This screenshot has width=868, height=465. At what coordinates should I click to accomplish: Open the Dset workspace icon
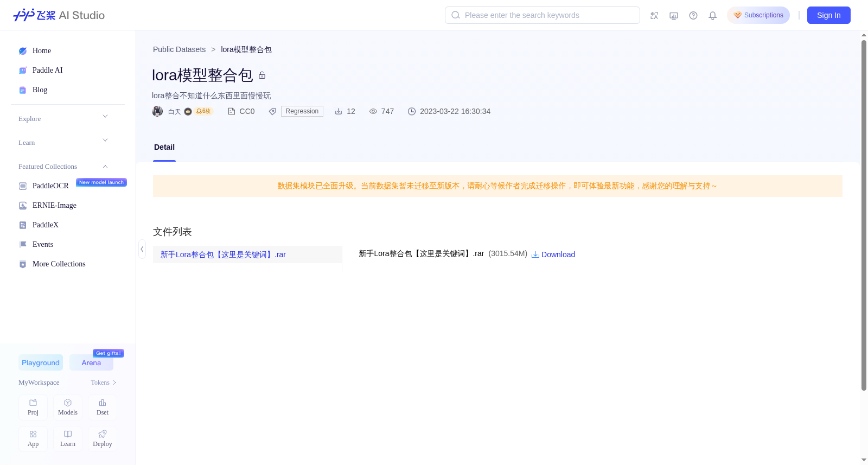point(103,407)
